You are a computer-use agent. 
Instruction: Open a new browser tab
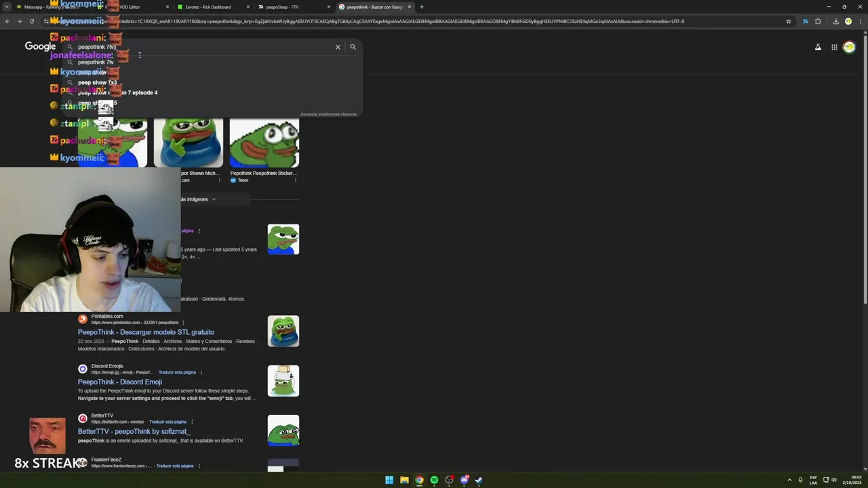(422, 7)
